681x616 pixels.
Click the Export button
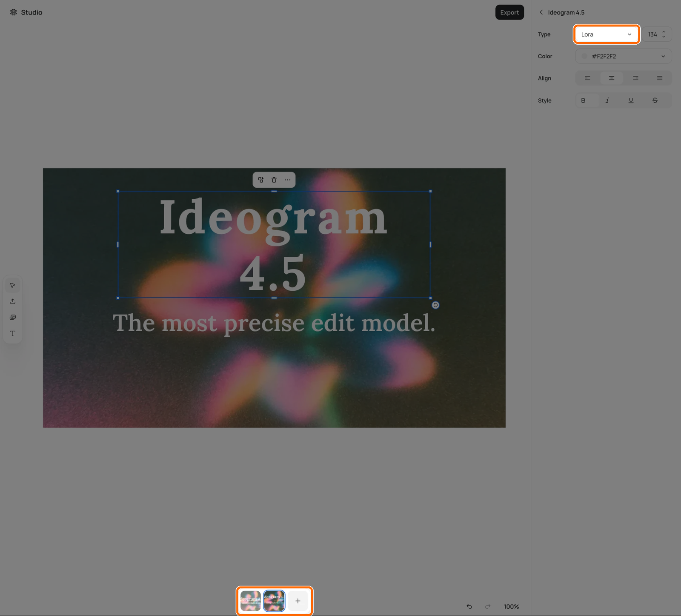pyautogui.click(x=509, y=12)
